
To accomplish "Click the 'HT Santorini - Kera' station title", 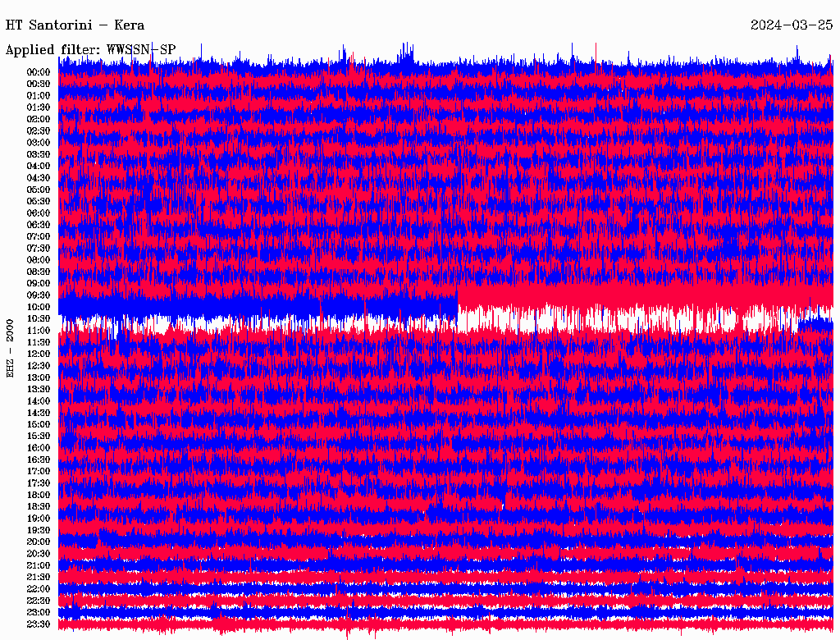I will (75, 25).
